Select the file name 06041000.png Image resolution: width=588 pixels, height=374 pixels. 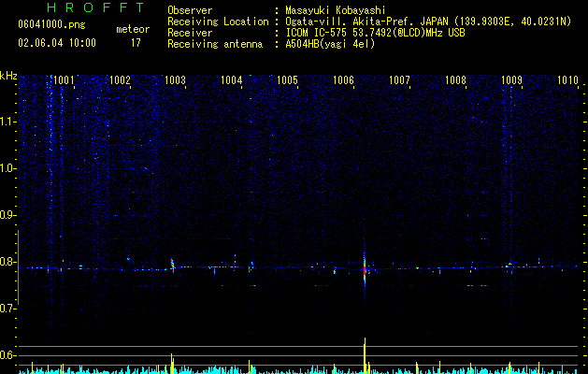(51, 25)
